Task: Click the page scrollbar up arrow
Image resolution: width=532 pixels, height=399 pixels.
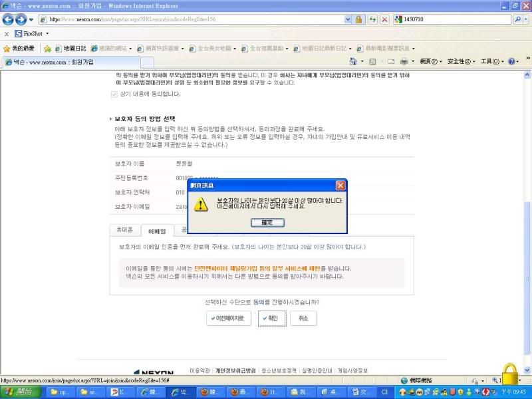Action: 527,75
